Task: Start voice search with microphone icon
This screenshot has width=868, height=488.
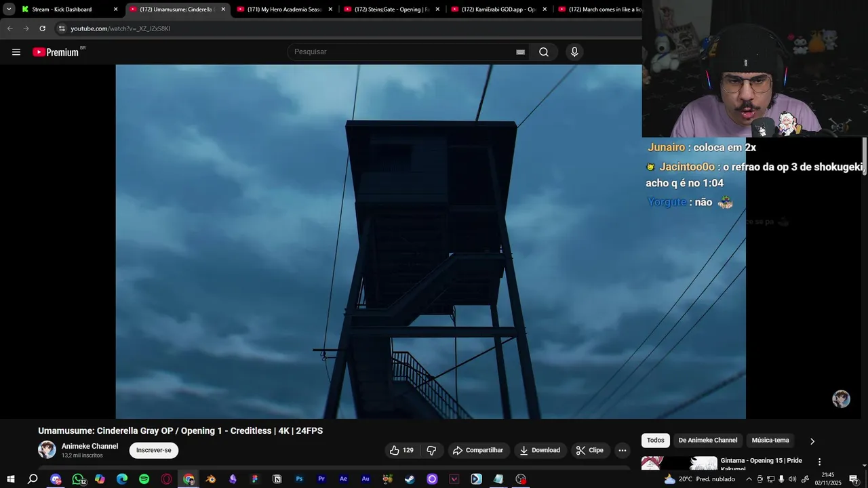Action: (574, 52)
